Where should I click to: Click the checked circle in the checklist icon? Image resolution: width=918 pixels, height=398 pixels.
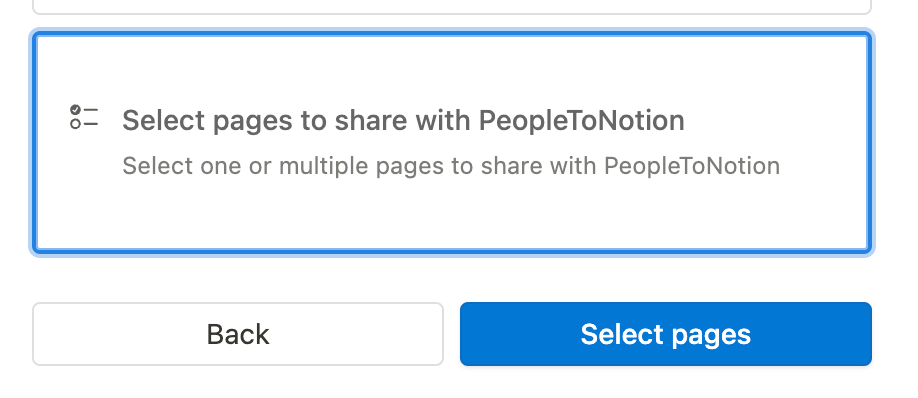pyautogui.click(x=76, y=110)
